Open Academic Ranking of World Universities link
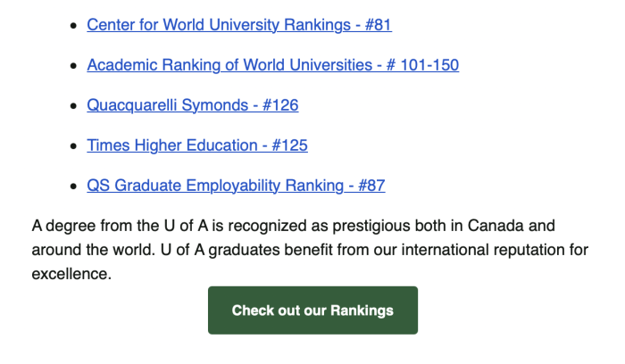 click(273, 65)
